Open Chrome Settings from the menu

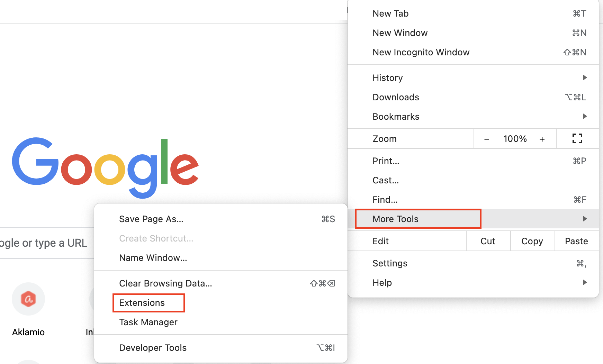tap(473, 263)
